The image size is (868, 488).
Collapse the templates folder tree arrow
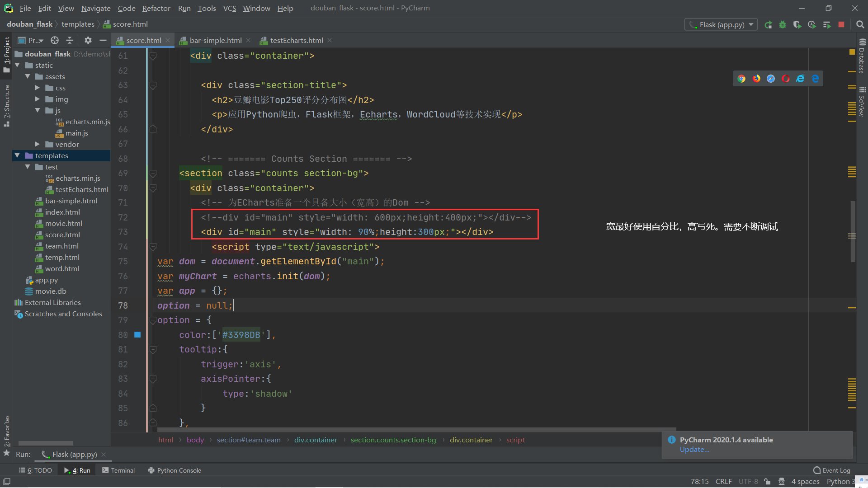17,155
